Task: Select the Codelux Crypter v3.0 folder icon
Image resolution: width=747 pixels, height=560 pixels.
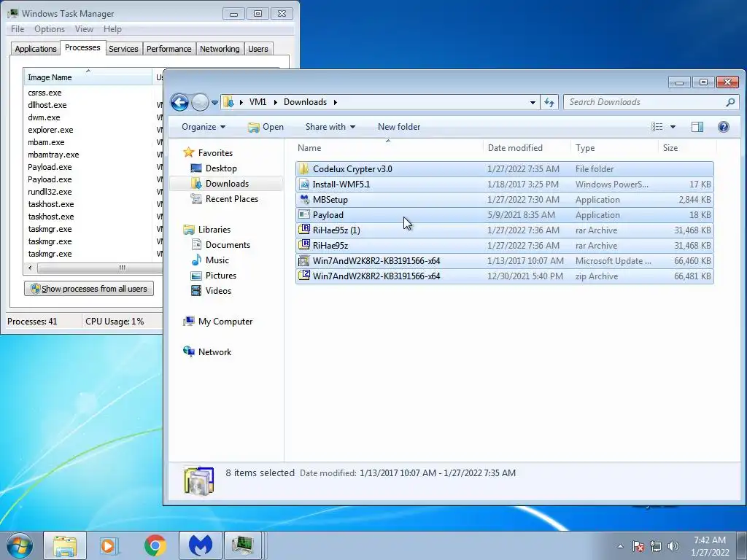Action: 303,168
